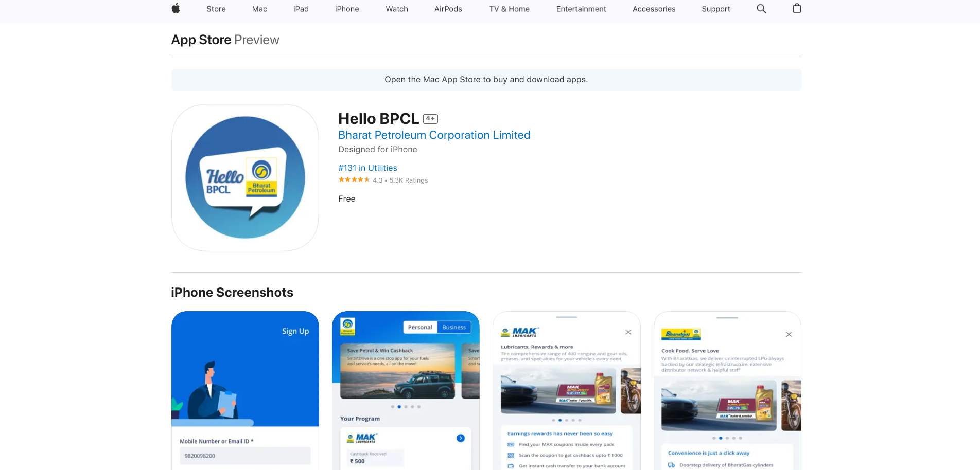This screenshot has height=470, width=980.
Task: Open the search magnifier icon
Action: (x=761, y=9)
